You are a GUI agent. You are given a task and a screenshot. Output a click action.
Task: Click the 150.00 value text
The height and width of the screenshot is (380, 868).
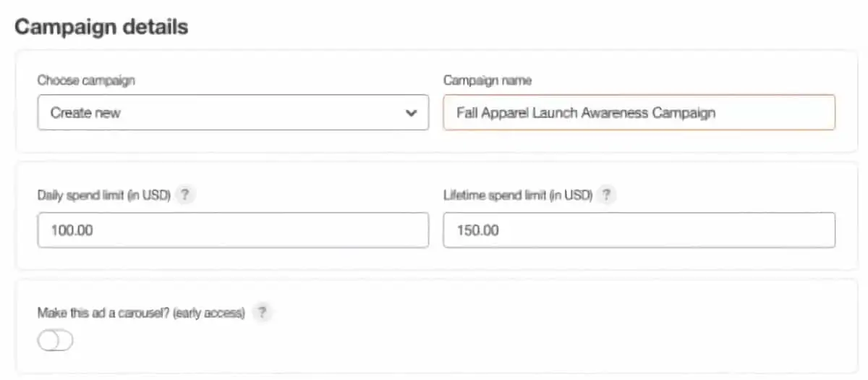pos(477,231)
